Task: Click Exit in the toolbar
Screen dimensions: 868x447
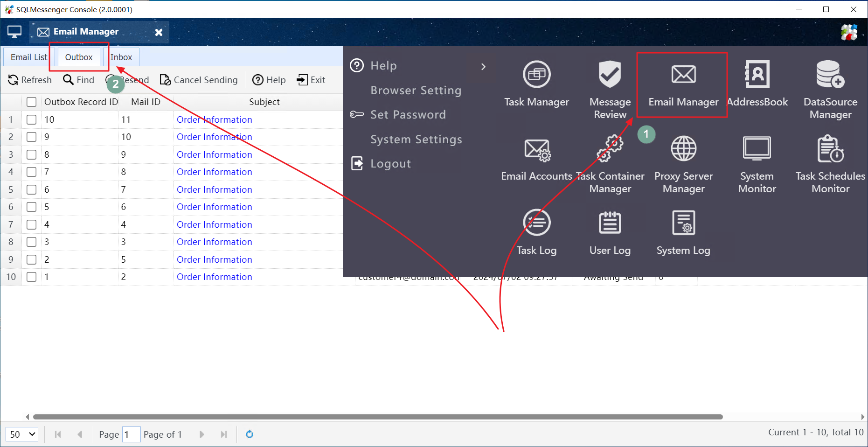Action: point(311,80)
